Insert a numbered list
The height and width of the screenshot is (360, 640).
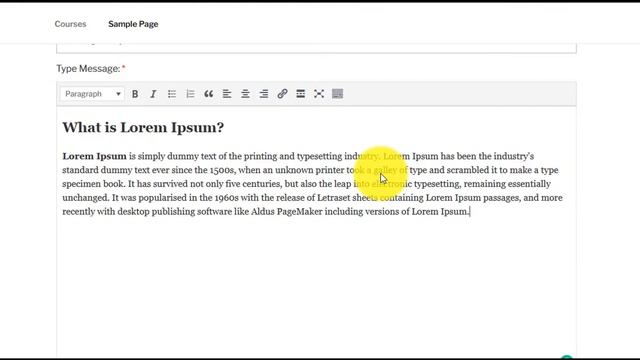click(x=190, y=94)
